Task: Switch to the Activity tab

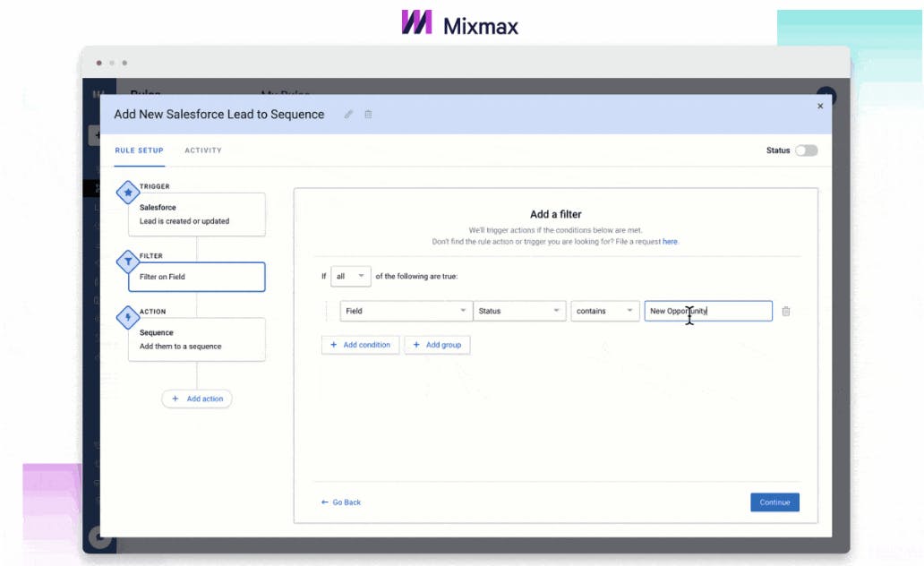Action: tap(202, 150)
